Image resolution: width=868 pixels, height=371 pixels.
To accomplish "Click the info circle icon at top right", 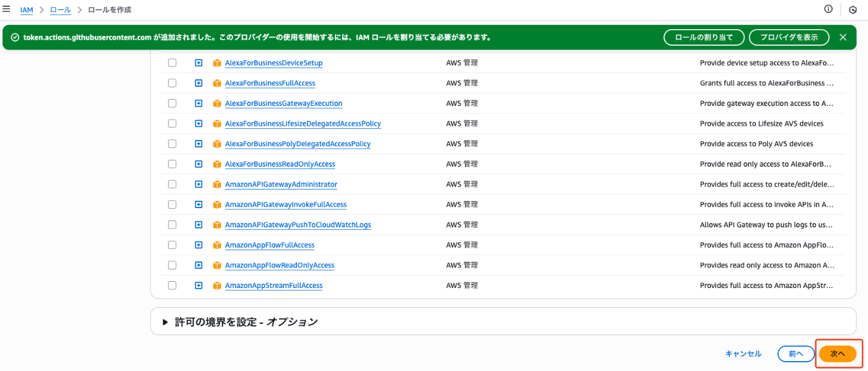I will (x=828, y=9).
